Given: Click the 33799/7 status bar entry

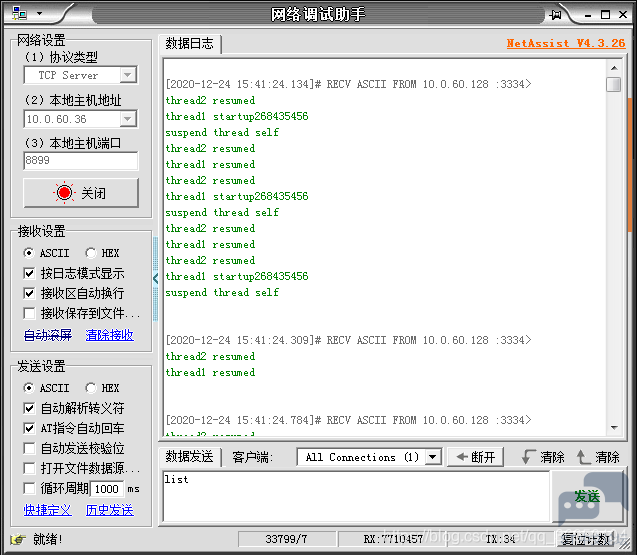Looking at the screenshot, I should [x=286, y=539].
